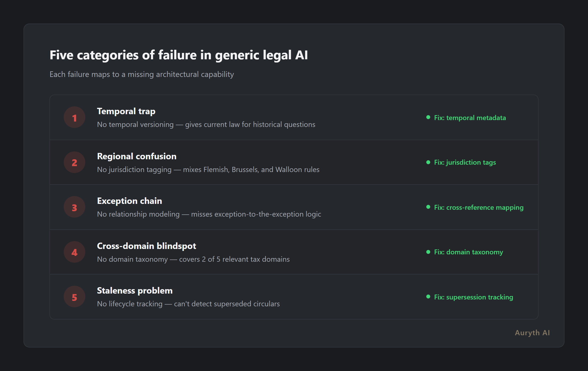
Task: Select badge 3 beside Exception chain
Action: point(74,207)
